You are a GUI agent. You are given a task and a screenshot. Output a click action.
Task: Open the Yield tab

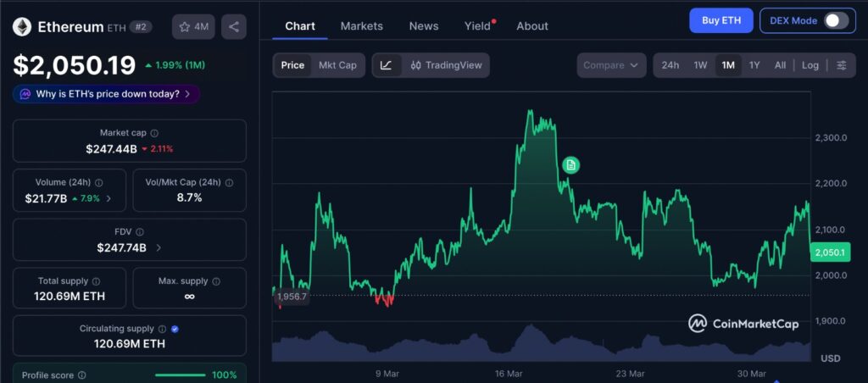pos(478,26)
